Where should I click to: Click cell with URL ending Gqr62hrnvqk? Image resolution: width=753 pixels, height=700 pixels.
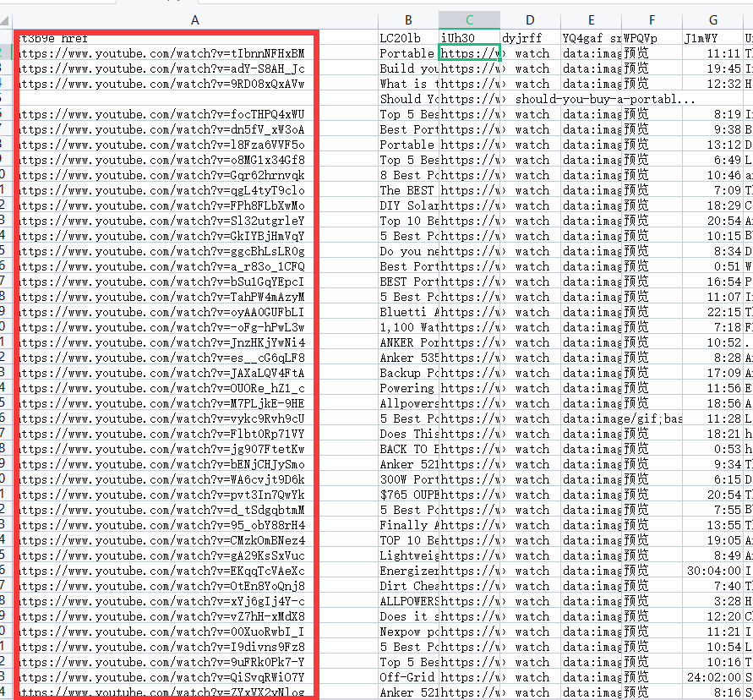(195, 175)
